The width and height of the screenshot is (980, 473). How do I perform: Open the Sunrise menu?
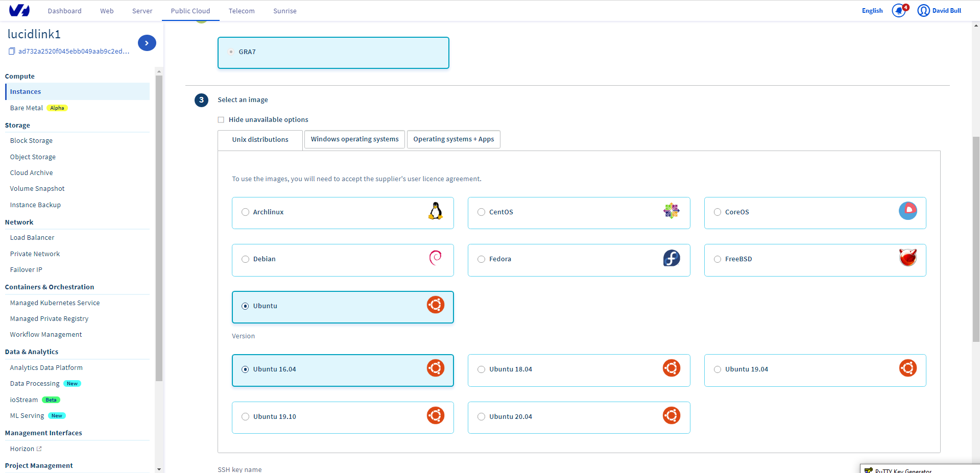[284, 11]
